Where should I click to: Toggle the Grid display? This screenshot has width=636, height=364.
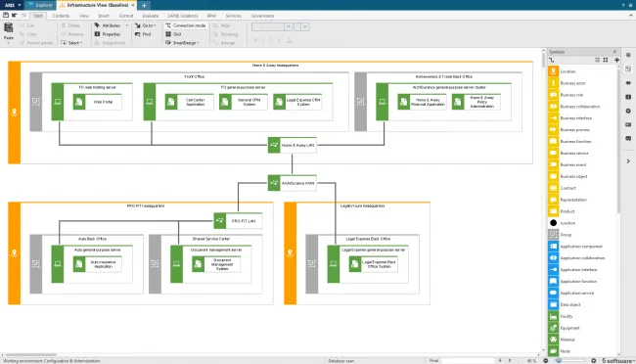tap(173, 34)
